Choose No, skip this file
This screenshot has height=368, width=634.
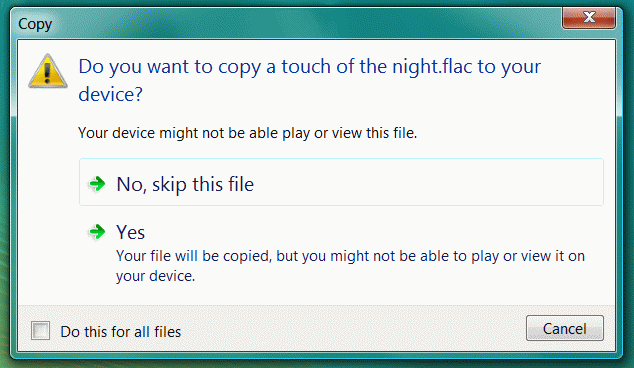[x=341, y=182]
